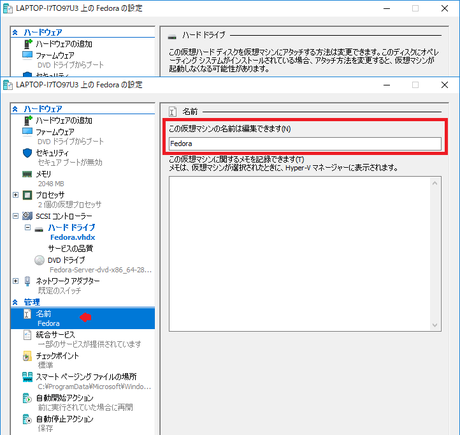The width and height of the screenshot is (460, 435).
Task: Click 既定のスイッチ under network adapter
Action: pyautogui.click(x=59, y=291)
